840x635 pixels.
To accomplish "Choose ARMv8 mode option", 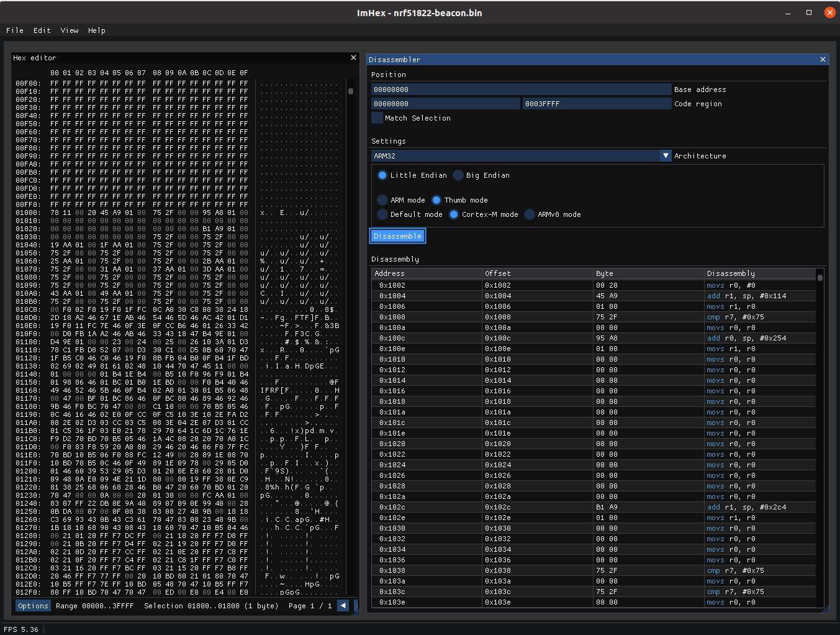I will tap(530, 214).
